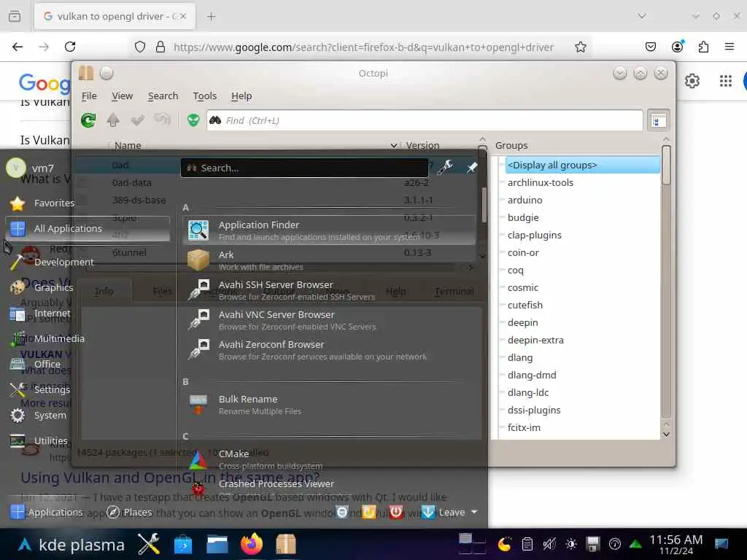Toggle the Octopi groups panel button
The width and height of the screenshot is (747, 560).
click(659, 121)
